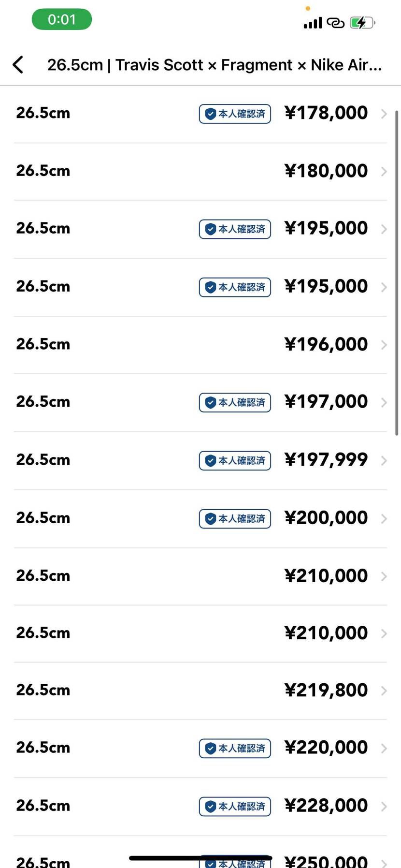
Task: Tap the green 0:01 recording indicator
Action: [x=62, y=19]
